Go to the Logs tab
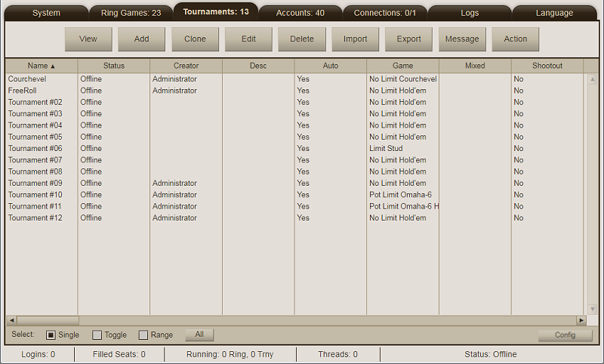 [x=470, y=13]
